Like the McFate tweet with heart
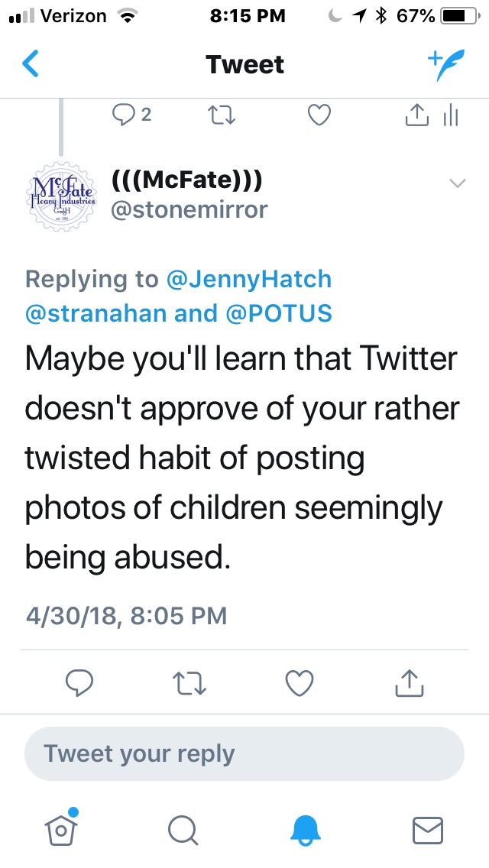The image size is (489, 868). click(x=299, y=682)
